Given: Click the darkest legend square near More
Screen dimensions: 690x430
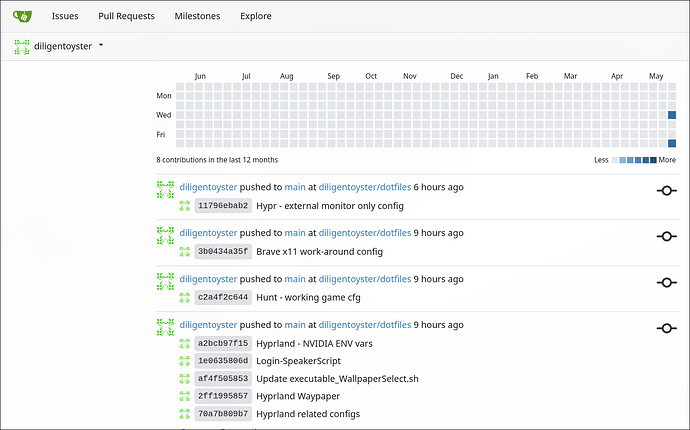Looking at the screenshot, I should click(653, 160).
